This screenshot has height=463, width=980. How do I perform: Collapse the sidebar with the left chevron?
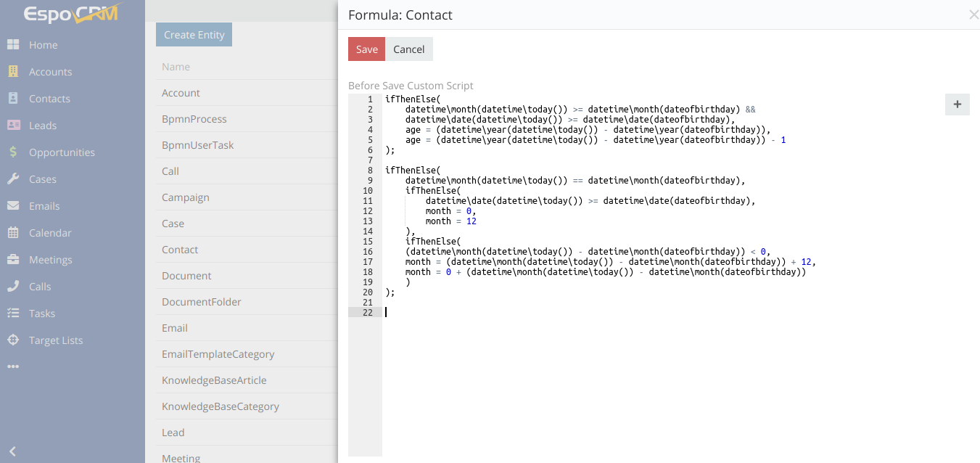tap(12, 451)
